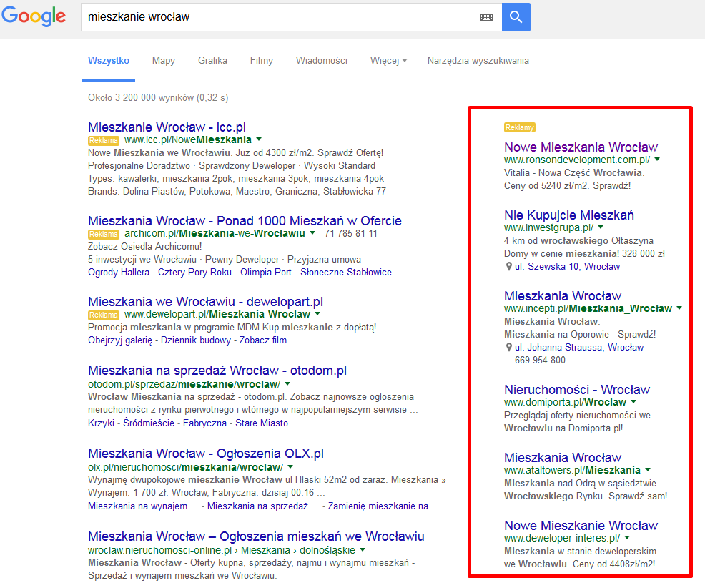Expand the Więcej dropdown menu
Image resolution: width=705 pixels, height=588 pixels.
(x=388, y=60)
